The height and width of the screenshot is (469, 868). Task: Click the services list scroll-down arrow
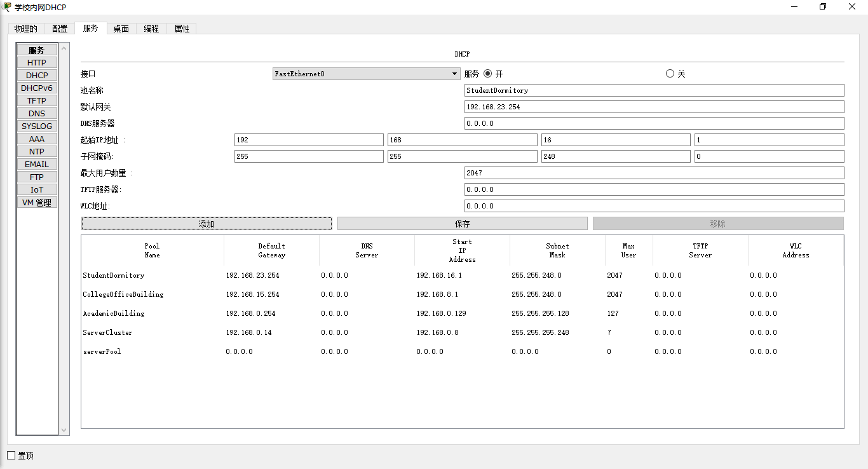pyautogui.click(x=64, y=430)
